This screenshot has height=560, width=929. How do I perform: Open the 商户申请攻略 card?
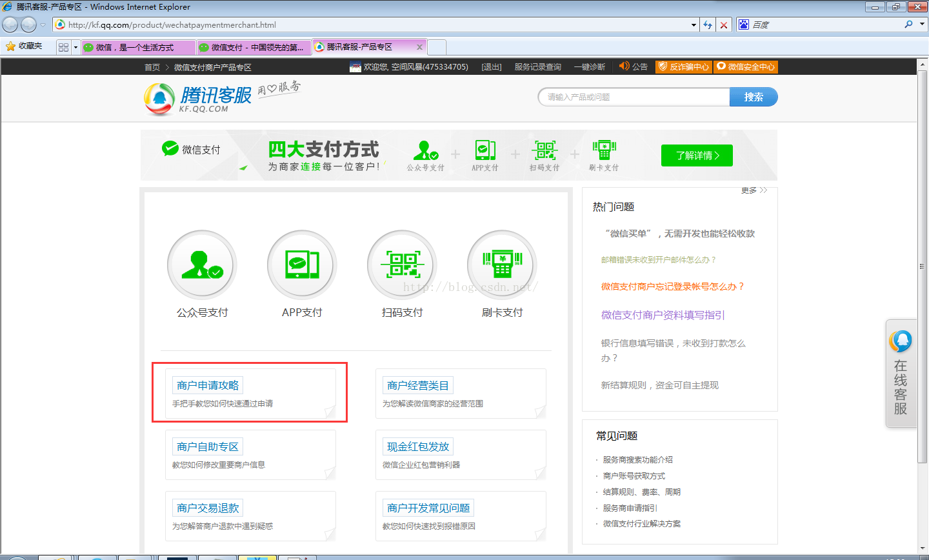click(250, 393)
